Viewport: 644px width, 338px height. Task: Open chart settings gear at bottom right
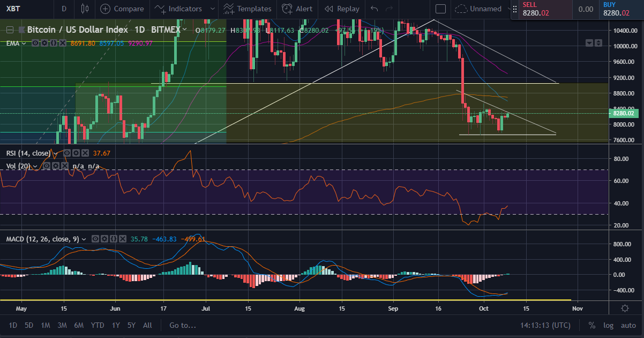(625, 308)
